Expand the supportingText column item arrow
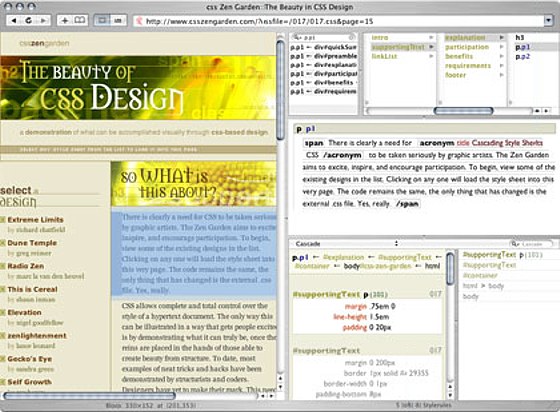 (431, 47)
